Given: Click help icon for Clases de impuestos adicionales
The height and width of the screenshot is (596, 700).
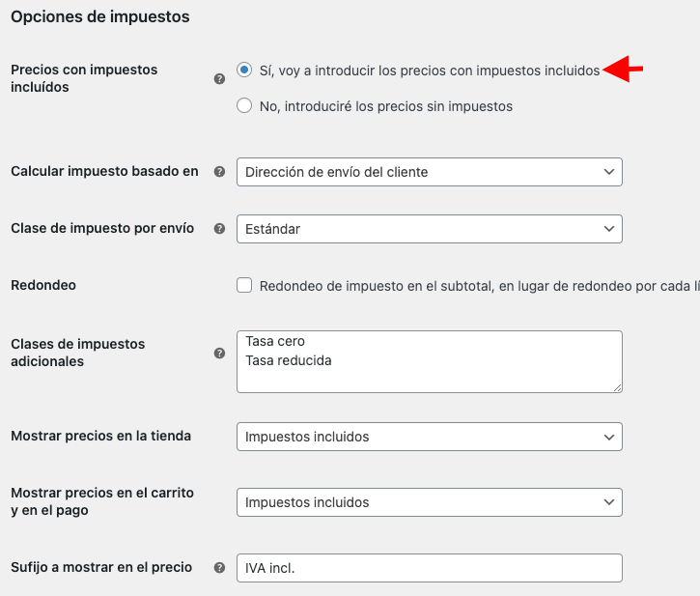Looking at the screenshot, I should pyautogui.click(x=219, y=353).
